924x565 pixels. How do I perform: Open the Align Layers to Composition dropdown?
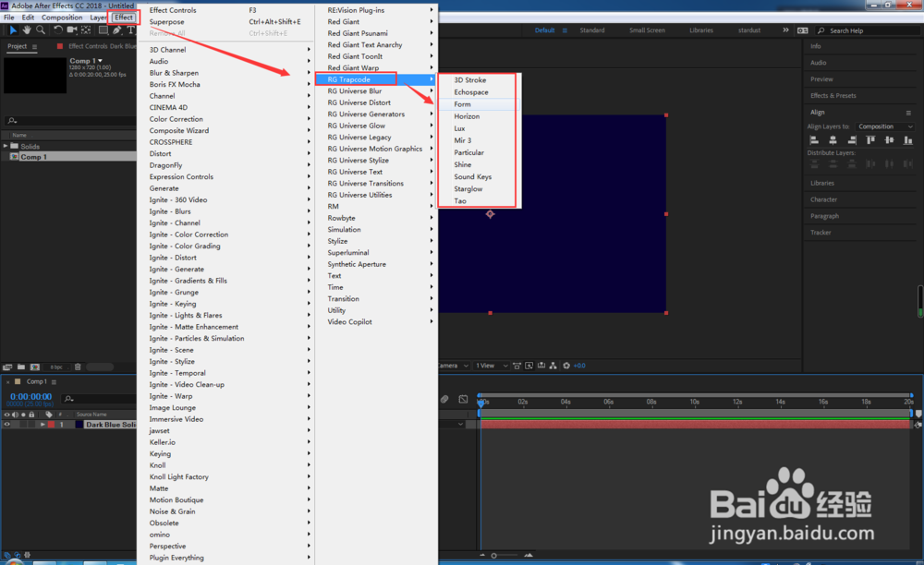[x=884, y=126]
